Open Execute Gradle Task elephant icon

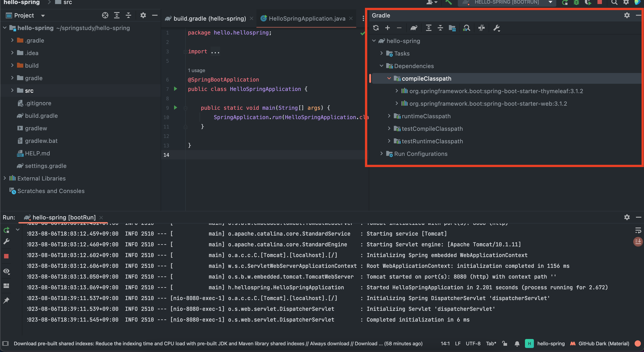point(414,28)
